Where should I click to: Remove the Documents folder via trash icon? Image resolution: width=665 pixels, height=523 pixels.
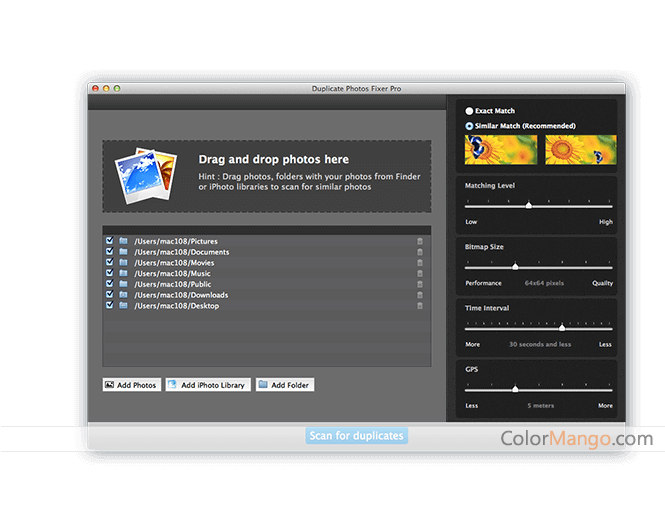(x=420, y=252)
